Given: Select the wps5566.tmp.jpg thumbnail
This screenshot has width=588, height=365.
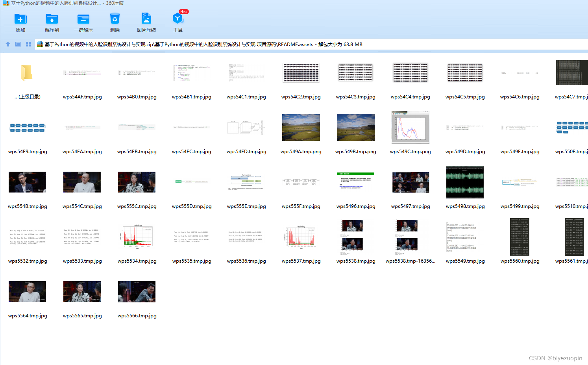Looking at the screenshot, I should coord(137,291).
